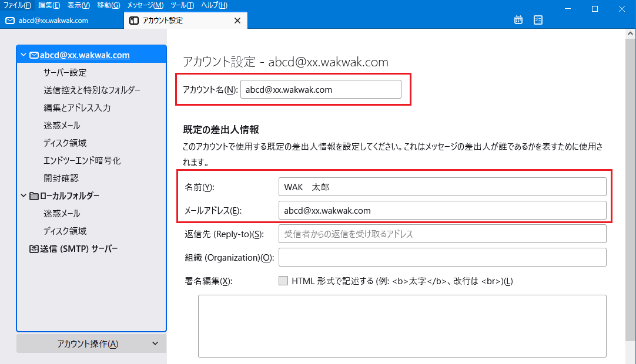Image resolution: width=636 pixels, height=364 pixels.
Task: Minimize the Thunderbird window
Action: coord(568,8)
